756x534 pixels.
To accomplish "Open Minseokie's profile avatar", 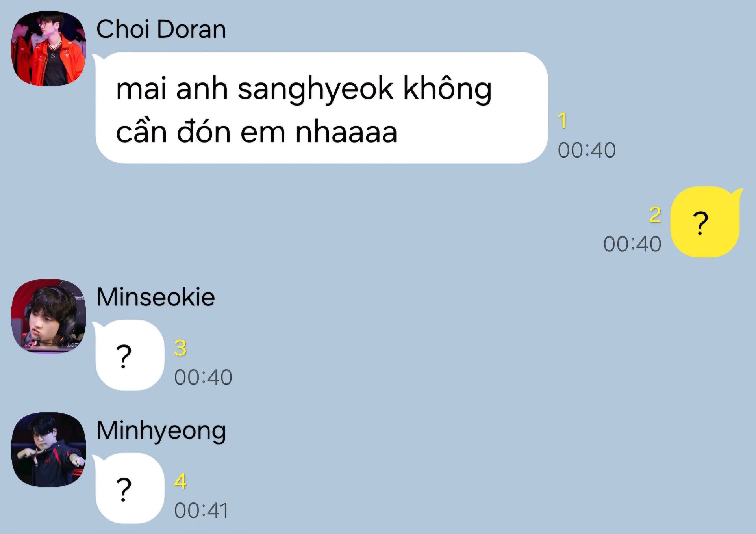I will [48, 316].
